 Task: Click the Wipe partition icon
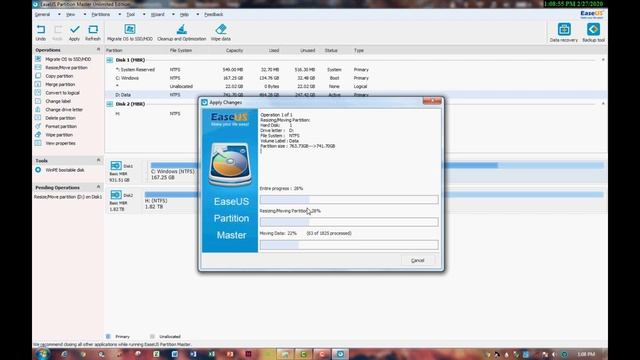tap(38, 135)
